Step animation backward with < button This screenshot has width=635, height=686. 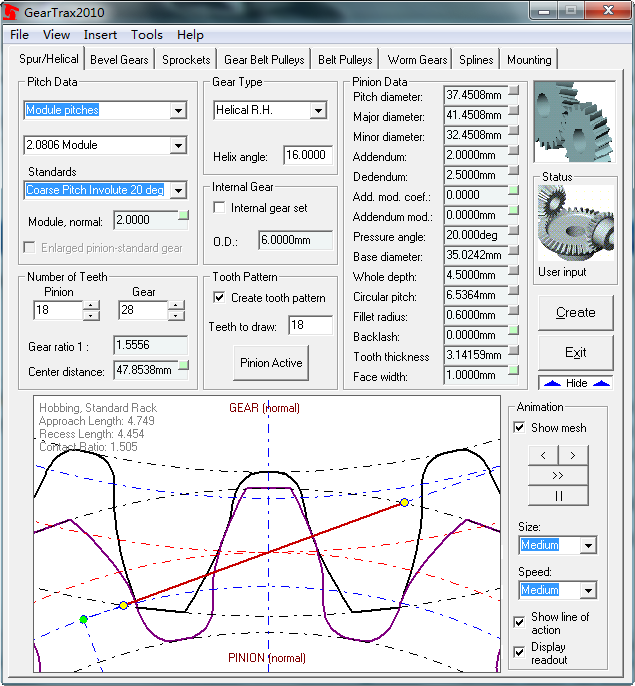(543, 455)
